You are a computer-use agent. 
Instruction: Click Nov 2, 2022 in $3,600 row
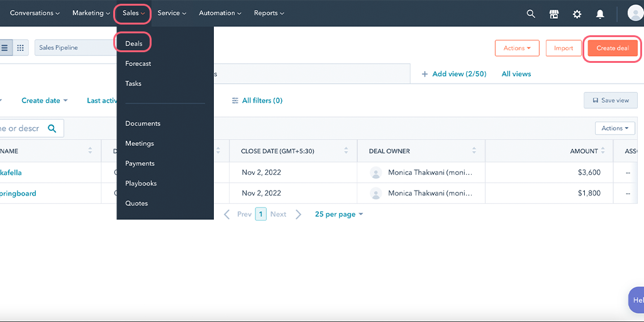[261, 172]
